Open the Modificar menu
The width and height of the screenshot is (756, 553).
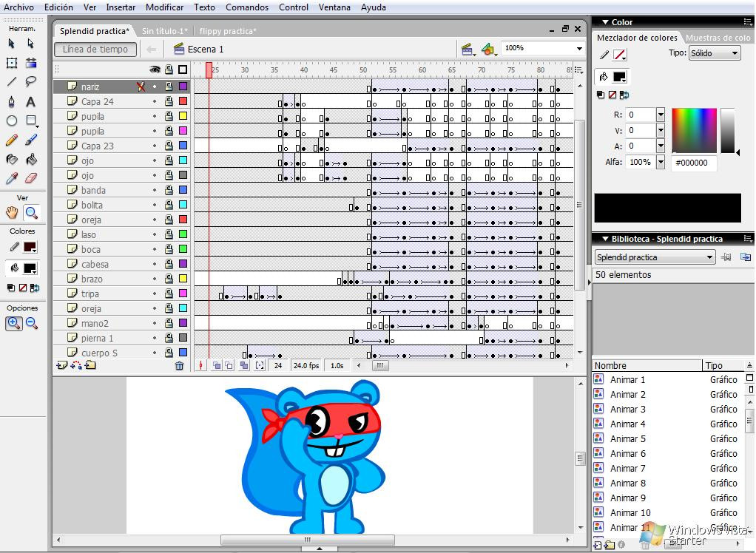(x=164, y=7)
